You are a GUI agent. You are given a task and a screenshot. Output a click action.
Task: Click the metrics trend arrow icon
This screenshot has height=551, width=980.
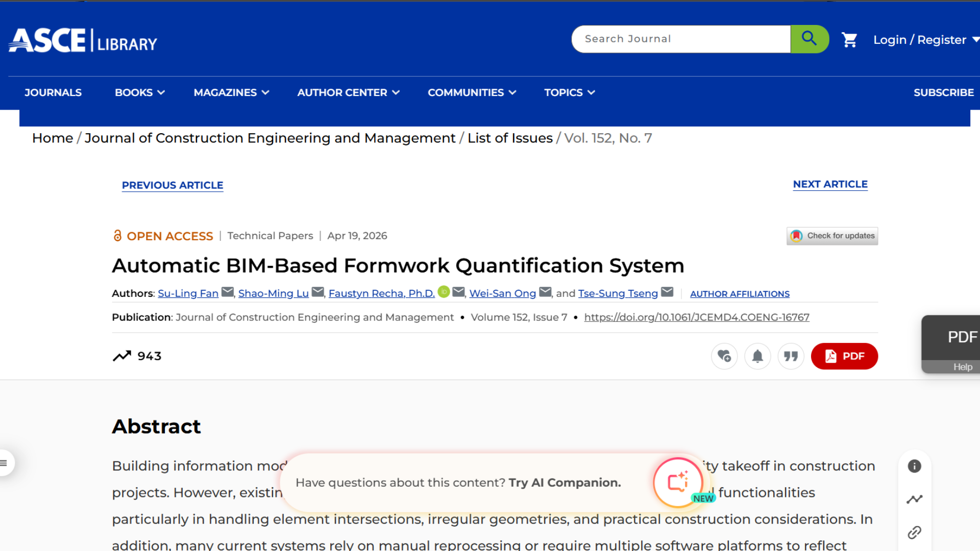pos(122,356)
